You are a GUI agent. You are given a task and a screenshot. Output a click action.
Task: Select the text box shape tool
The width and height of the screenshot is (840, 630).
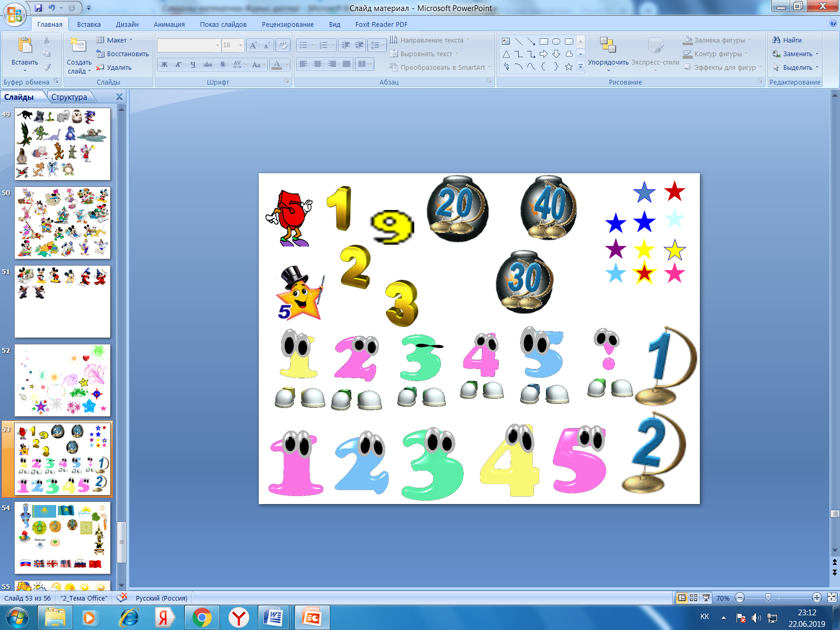(x=506, y=41)
